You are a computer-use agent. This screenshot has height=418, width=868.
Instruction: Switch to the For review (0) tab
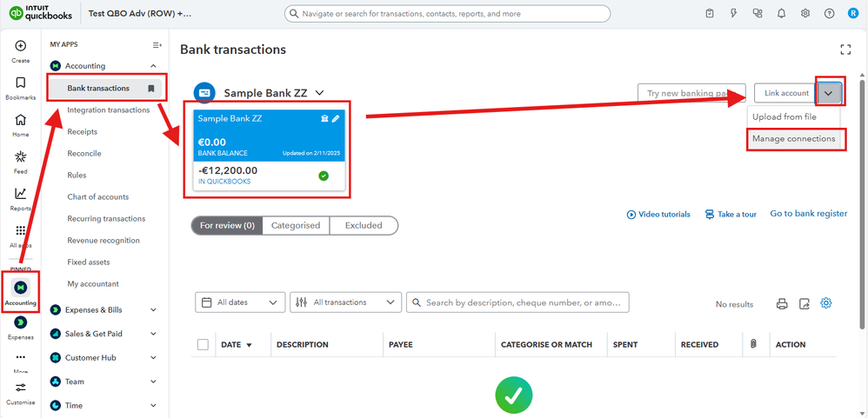click(227, 226)
